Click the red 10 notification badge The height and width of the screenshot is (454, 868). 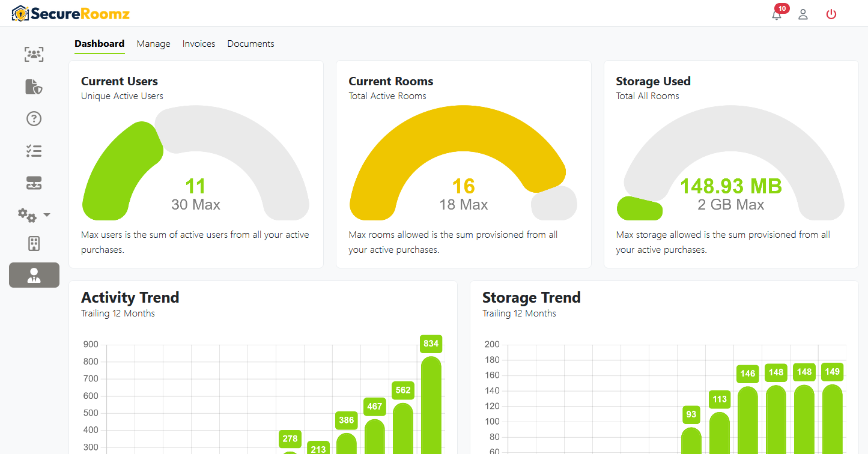[782, 8]
